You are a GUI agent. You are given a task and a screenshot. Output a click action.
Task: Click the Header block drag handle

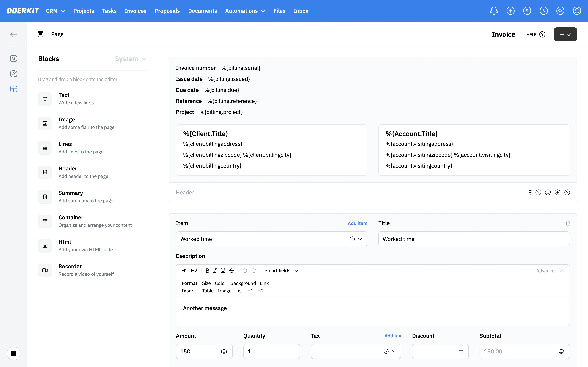coord(530,192)
